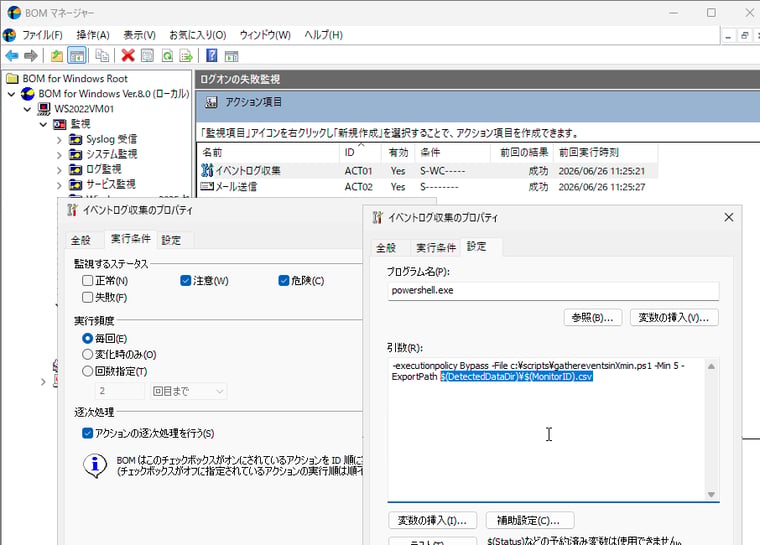Toggle アクションの逐次処理を行う(S) checkbox
Screen dimensions: 760x545
87,433
